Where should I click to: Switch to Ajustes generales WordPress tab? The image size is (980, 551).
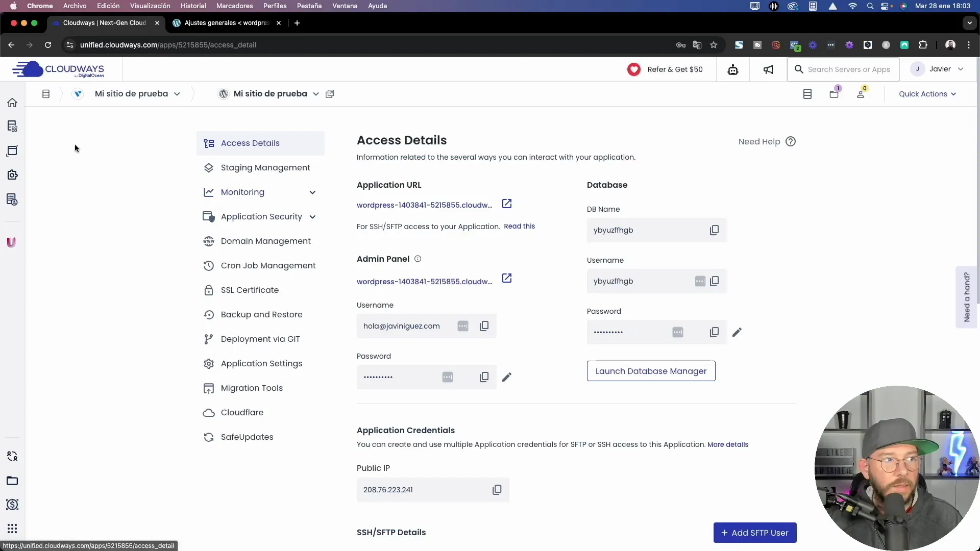(227, 23)
